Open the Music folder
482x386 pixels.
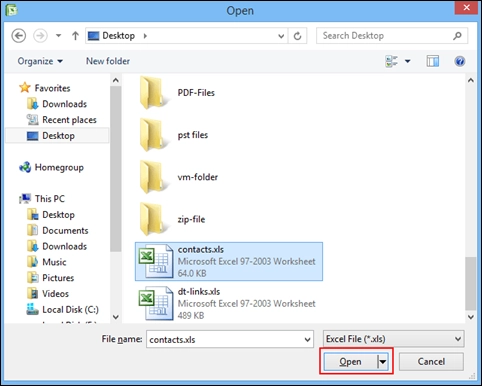pos(47,262)
